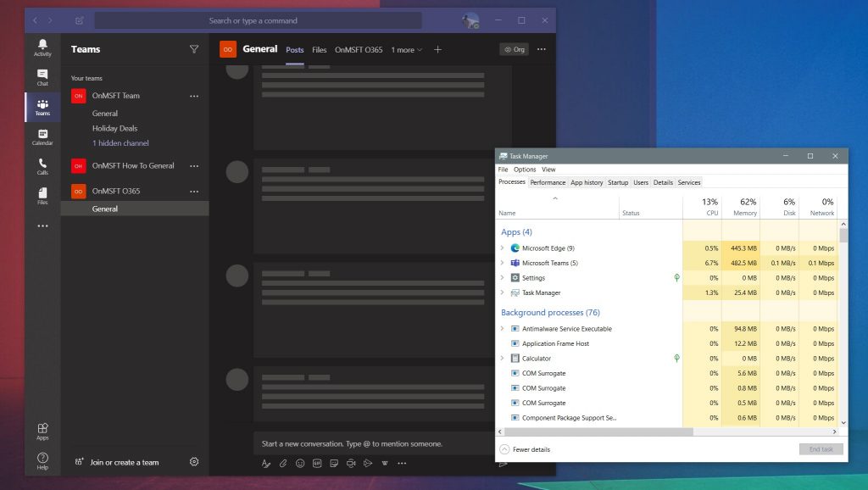Open manage teams gear icon
This screenshot has width=868, height=490.
point(194,462)
